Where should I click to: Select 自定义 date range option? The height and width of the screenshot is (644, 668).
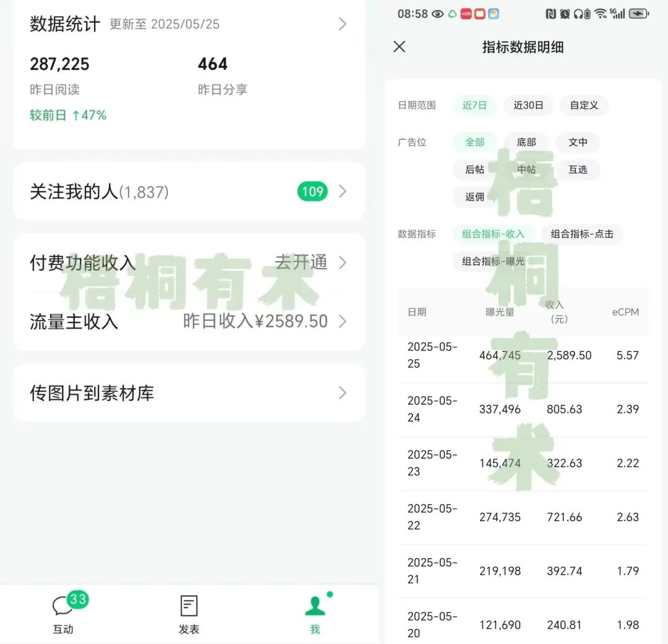[584, 105]
